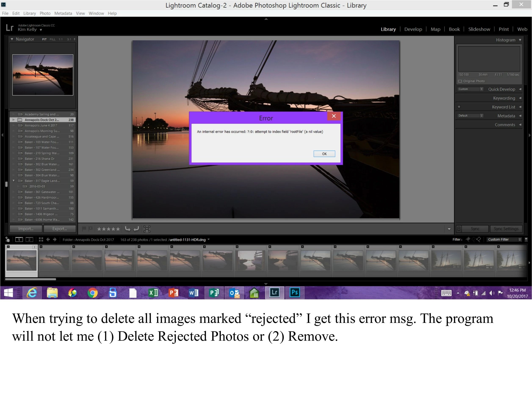The image size is (532, 400).
Task: Toggle the Original Photo checkbox
Action: click(x=460, y=81)
